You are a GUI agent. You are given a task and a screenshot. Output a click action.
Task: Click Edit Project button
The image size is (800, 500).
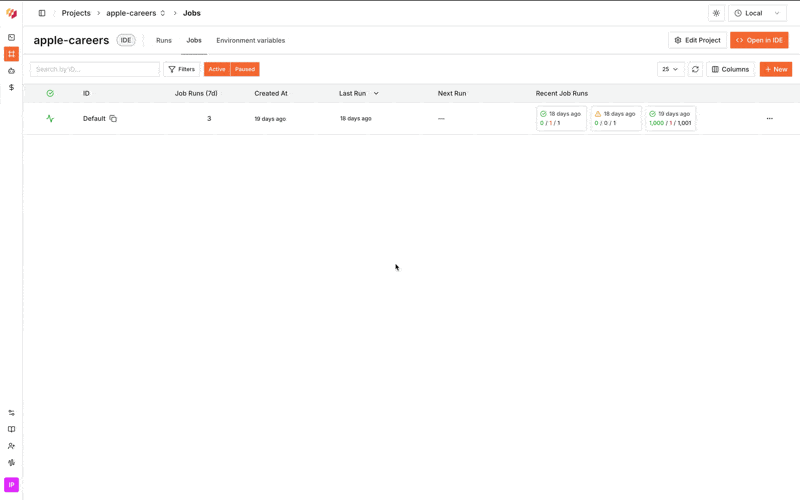pyautogui.click(x=697, y=40)
